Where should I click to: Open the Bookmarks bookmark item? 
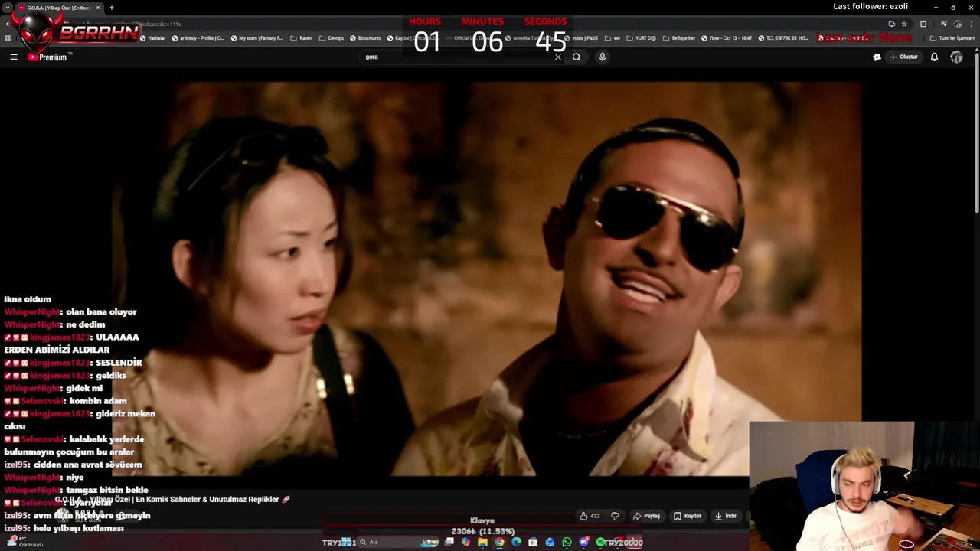click(x=365, y=38)
